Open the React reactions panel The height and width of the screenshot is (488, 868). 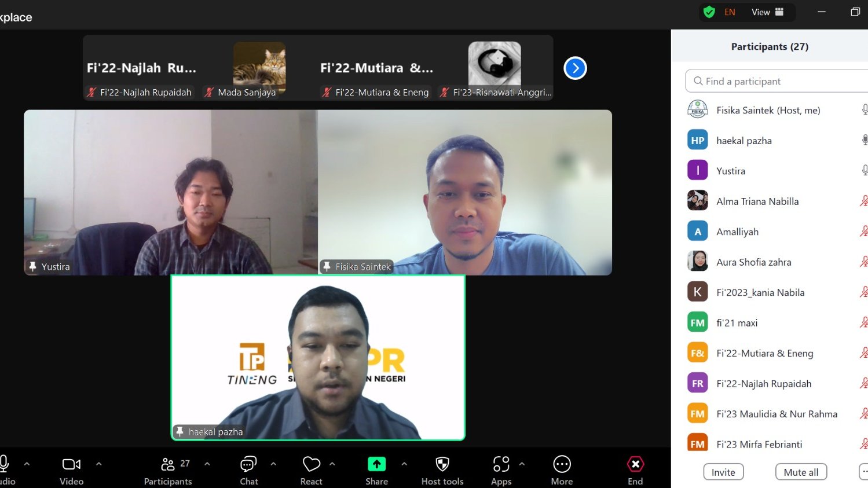[311, 469]
